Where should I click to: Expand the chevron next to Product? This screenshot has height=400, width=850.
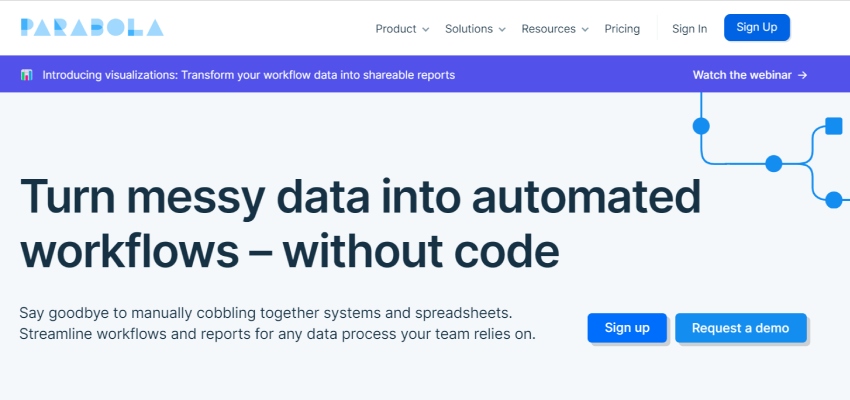pos(426,30)
